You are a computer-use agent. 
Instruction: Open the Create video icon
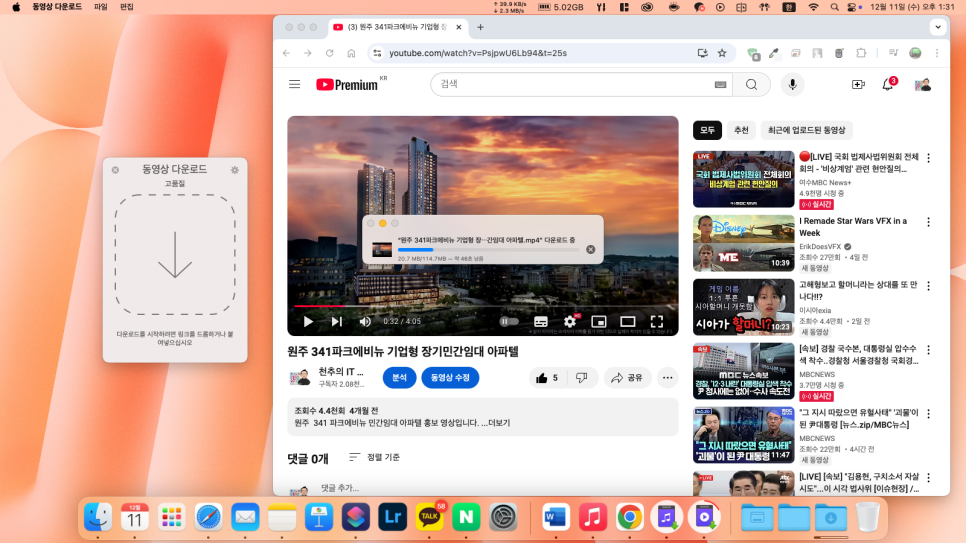[858, 84]
